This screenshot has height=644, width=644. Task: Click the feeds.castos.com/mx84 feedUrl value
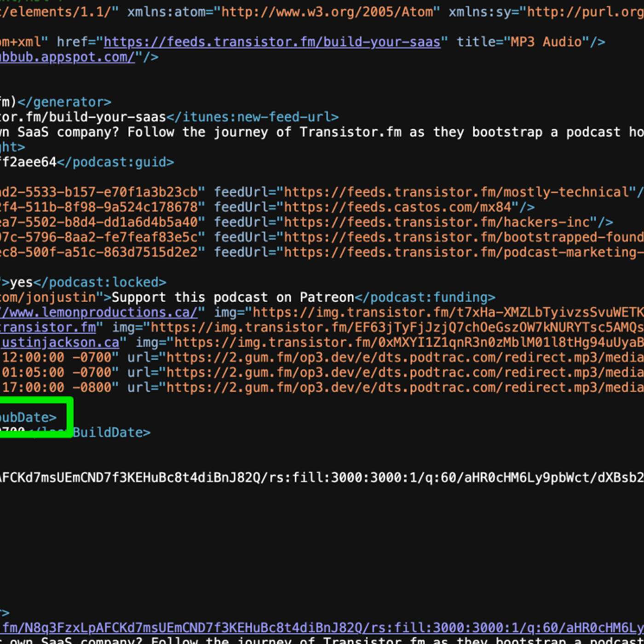(x=397, y=207)
